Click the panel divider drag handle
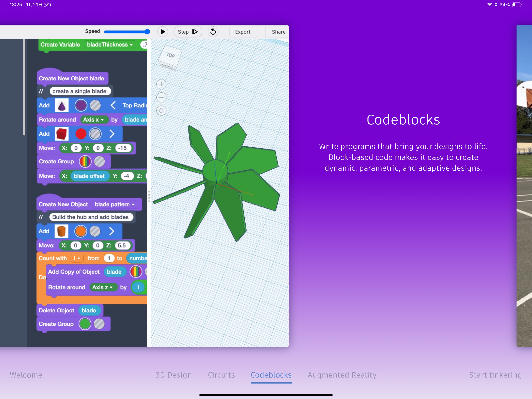The width and height of the screenshot is (532, 399). [149, 197]
